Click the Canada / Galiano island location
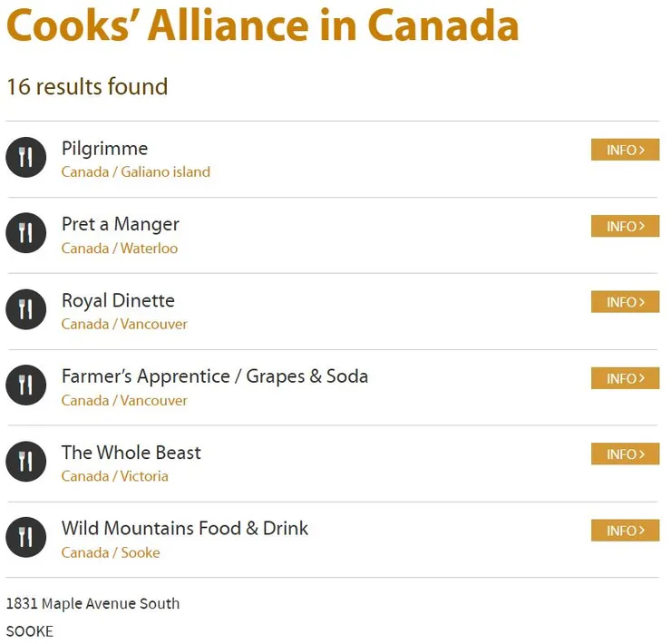Screen dimensions: 671x644 [136, 171]
